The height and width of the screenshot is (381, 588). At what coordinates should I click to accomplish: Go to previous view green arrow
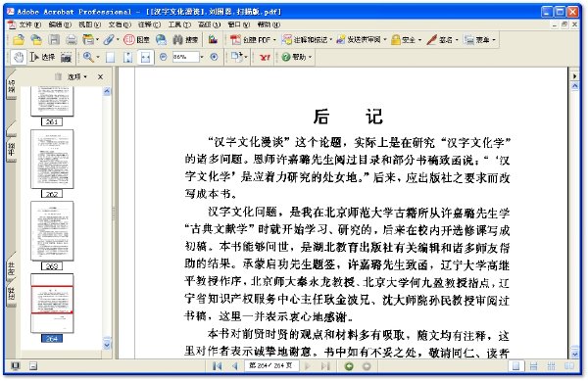click(x=349, y=366)
